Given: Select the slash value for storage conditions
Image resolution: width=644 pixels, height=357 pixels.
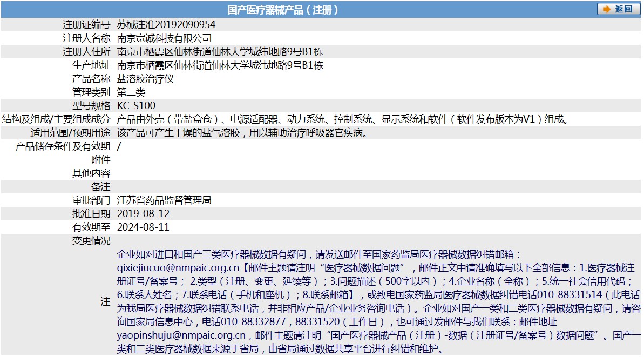Looking at the screenshot, I should point(119,146).
